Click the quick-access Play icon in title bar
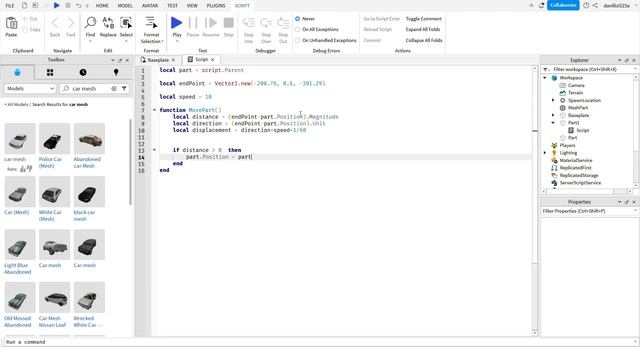 56,5
